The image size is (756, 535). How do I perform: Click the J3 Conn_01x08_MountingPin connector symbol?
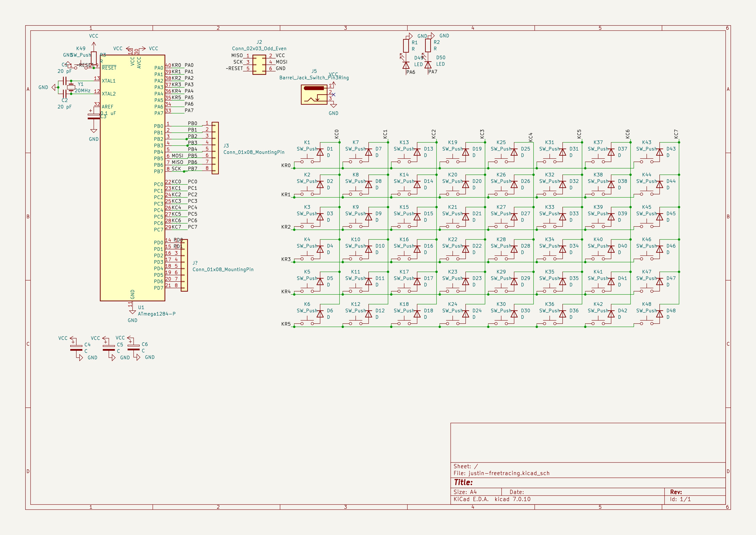tap(215, 148)
